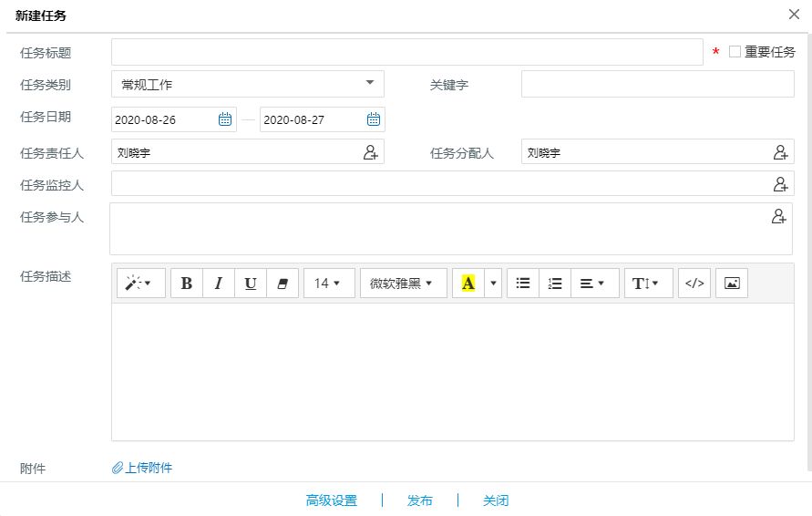812x516 pixels.
Task: Expand the 任务类别 dropdown
Action: coord(369,84)
